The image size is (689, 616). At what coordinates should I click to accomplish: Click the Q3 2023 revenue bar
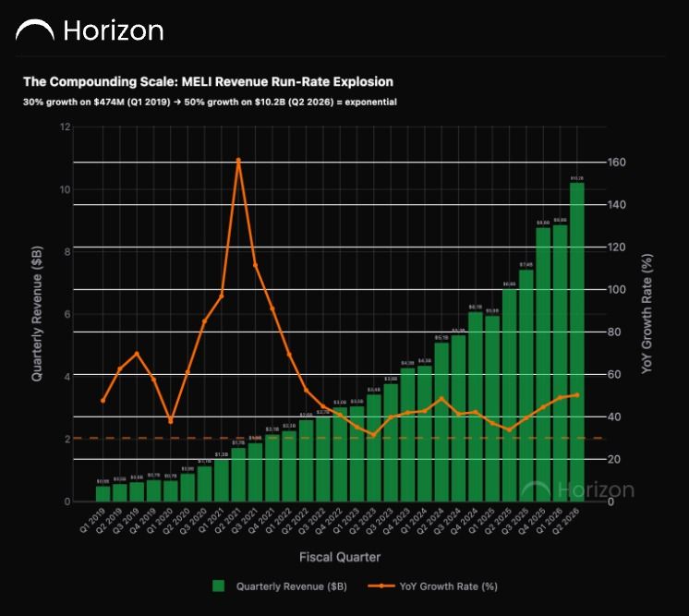391,443
